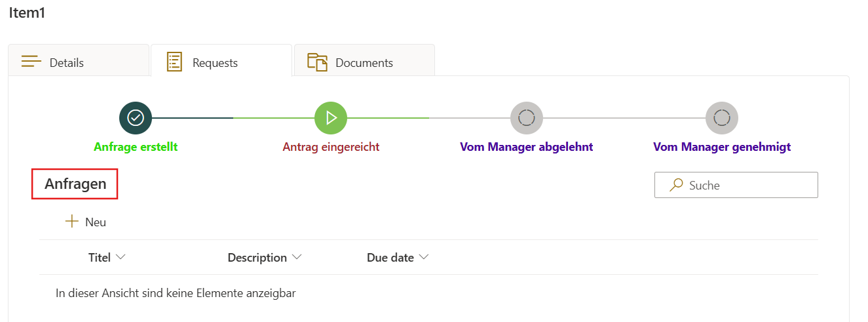Select the Antrag eingereicht step label
The width and height of the screenshot is (868, 322).
point(331,147)
